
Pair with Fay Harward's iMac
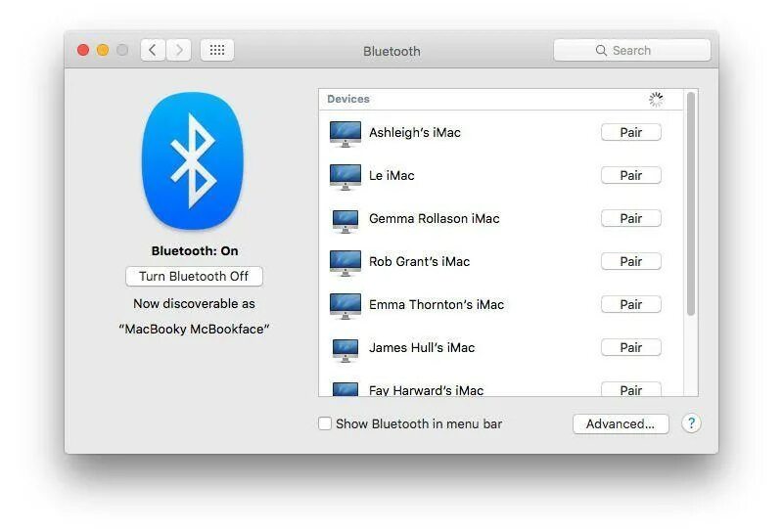631,389
